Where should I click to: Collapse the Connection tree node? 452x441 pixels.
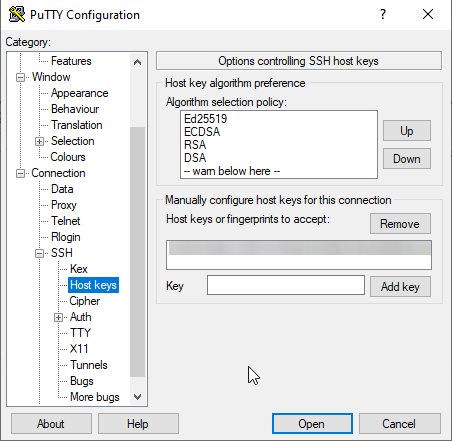20,173
